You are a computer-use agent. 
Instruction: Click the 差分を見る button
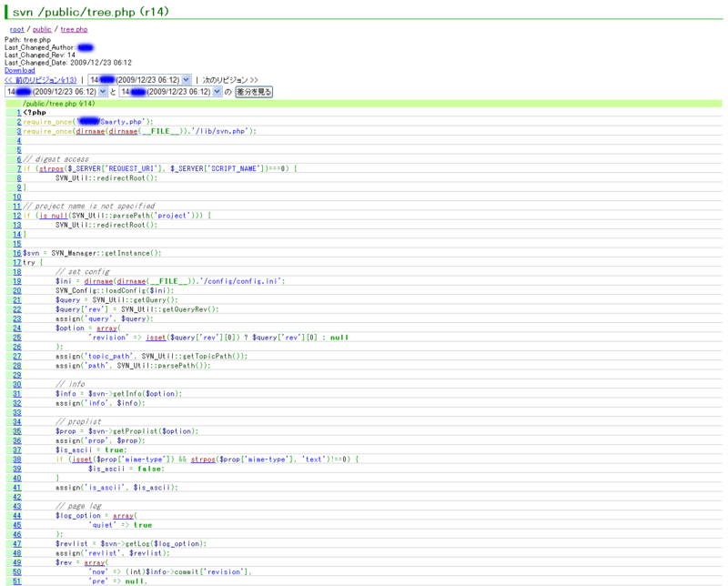[x=254, y=92]
